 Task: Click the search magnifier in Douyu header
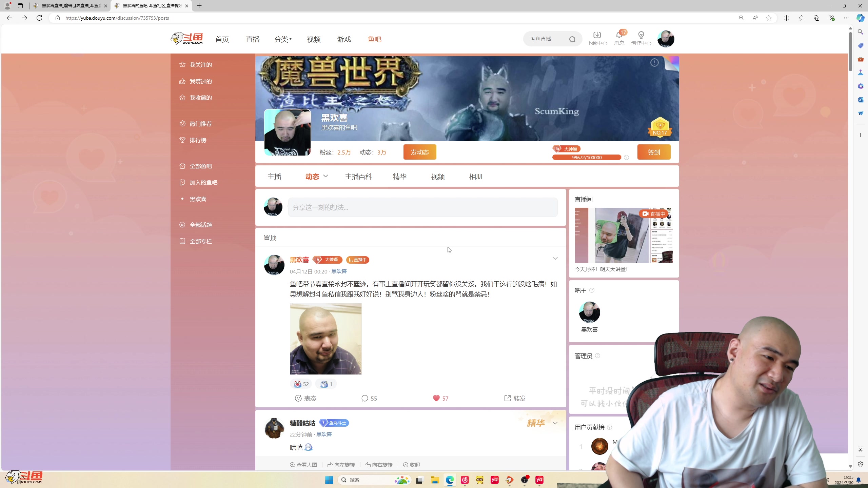coord(572,39)
